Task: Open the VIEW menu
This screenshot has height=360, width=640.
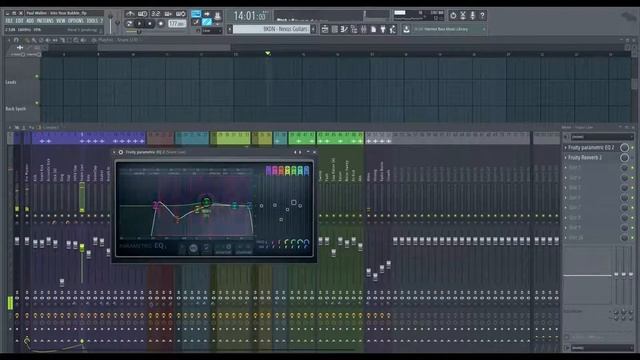Action: point(60,20)
